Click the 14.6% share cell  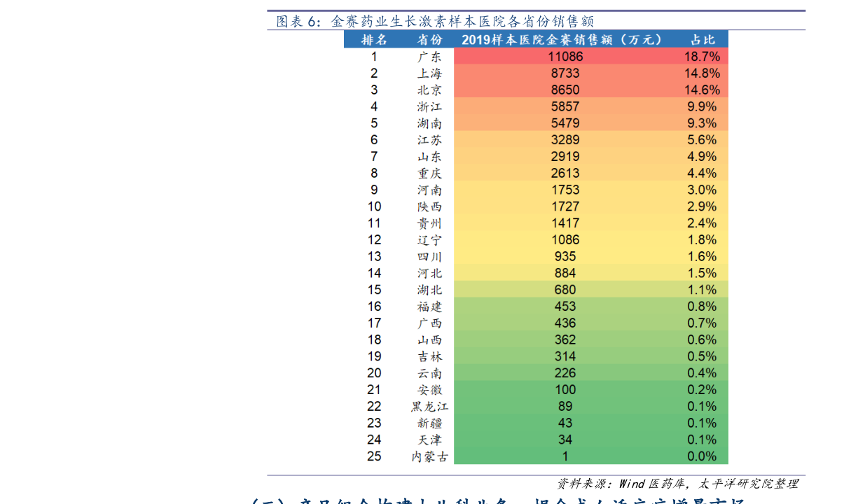coord(702,90)
